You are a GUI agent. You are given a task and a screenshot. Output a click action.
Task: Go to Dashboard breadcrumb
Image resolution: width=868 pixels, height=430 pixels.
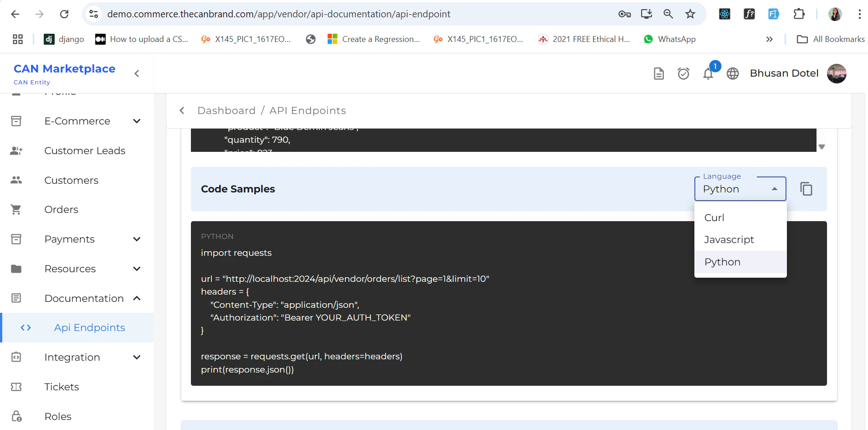(226, 110)
